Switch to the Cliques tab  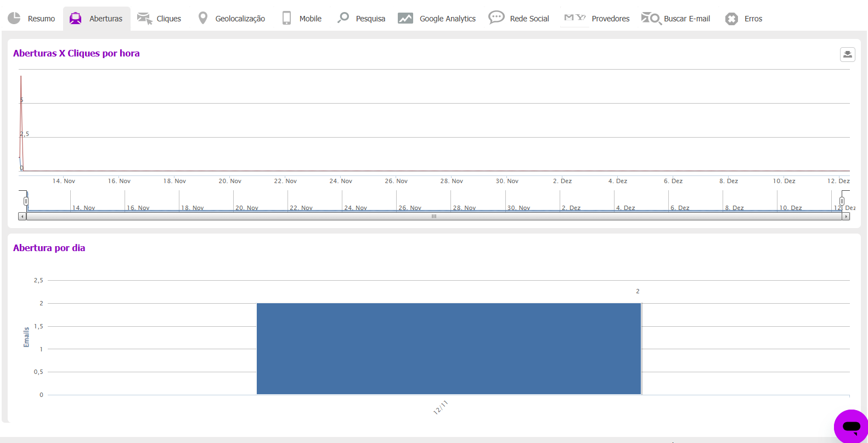point(169,19)
